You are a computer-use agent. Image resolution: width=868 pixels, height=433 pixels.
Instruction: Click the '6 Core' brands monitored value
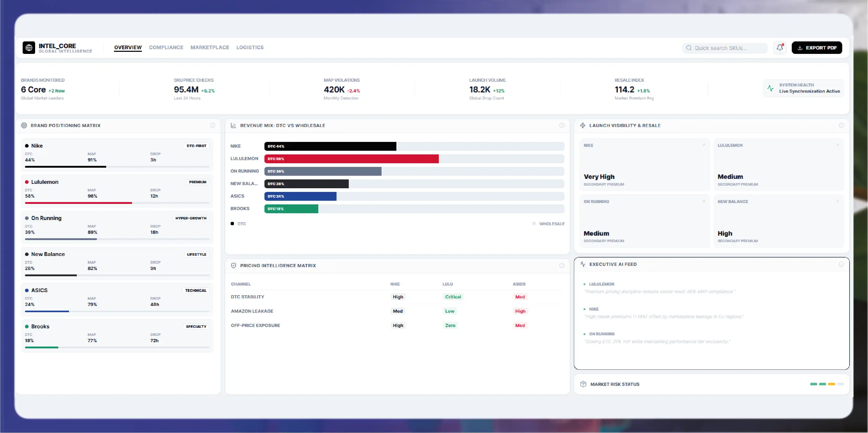point(33,90)
